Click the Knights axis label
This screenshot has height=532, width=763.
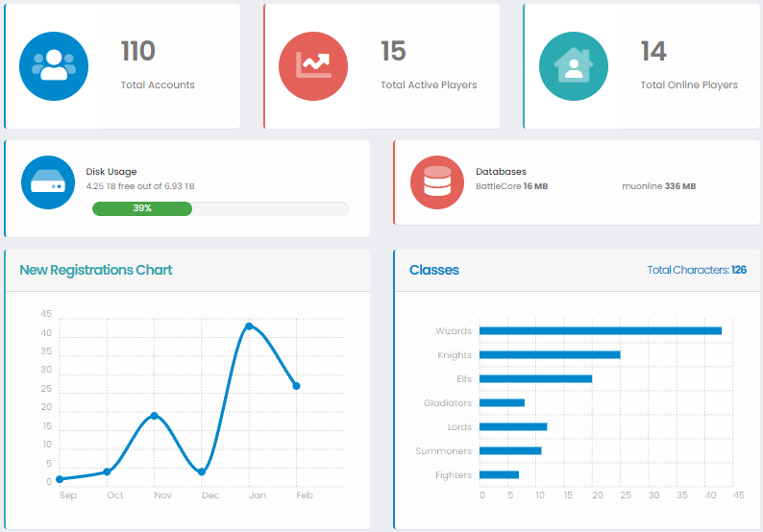(x=455, y=355)
